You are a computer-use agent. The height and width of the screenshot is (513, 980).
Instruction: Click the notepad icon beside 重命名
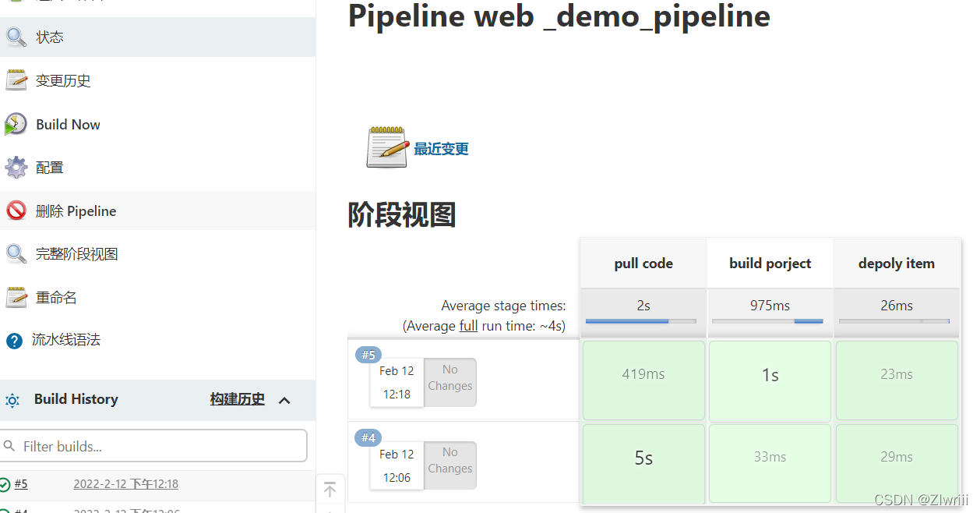click(x=16, y=297)
